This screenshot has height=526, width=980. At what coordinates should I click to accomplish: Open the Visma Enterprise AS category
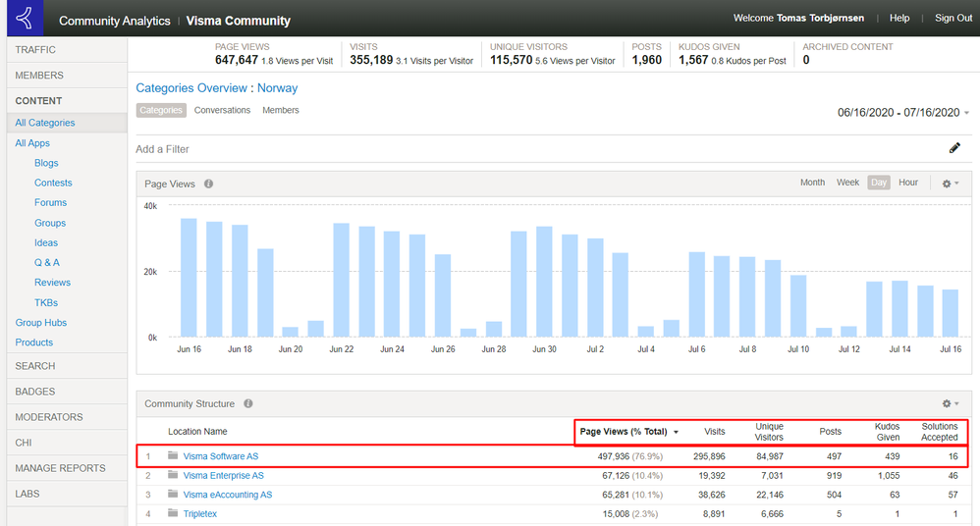tap(223, 475)
